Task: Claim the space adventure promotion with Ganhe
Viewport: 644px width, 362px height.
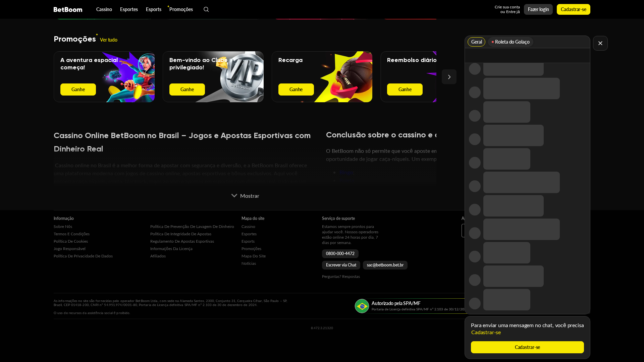Action: [x=78, y=89]
